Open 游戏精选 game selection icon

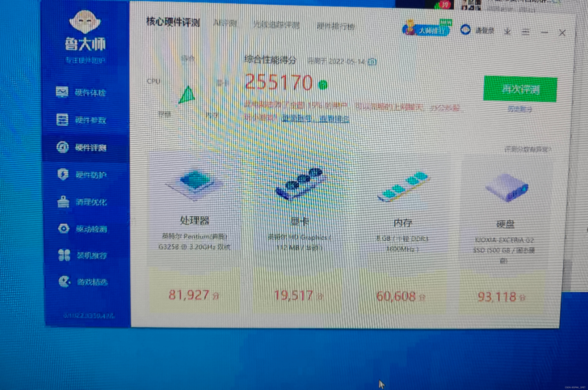[65, 282]
